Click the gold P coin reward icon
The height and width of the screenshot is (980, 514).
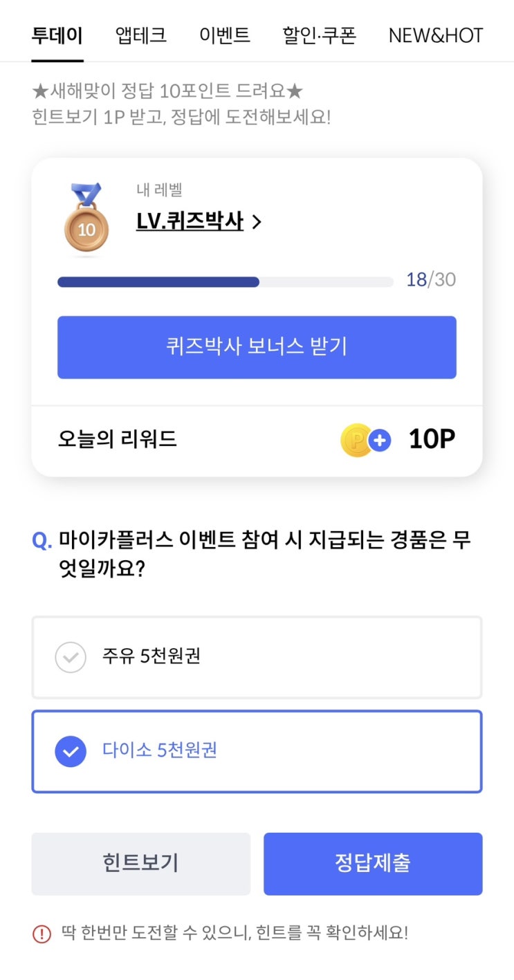(x=357, y=440)
